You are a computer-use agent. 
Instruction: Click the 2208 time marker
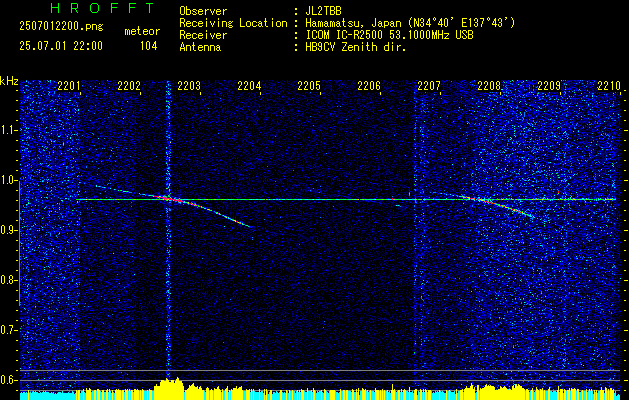pyautogui.click(x=489, y=86)
